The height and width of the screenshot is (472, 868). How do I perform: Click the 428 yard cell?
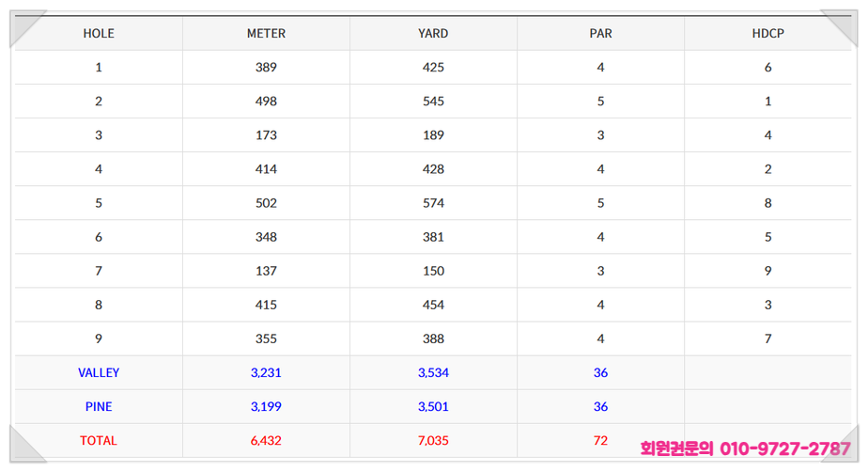pyautogui.click(x=433, y=169)
